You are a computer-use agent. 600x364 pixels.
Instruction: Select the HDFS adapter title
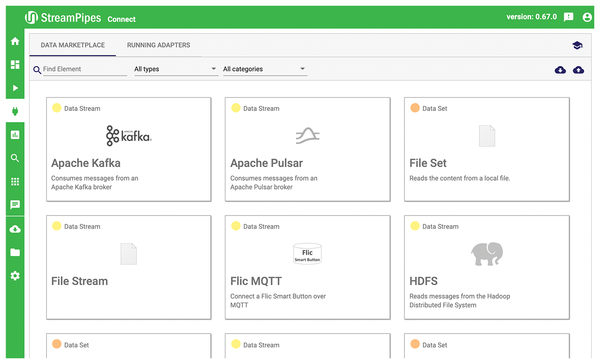tap(423, 281)
